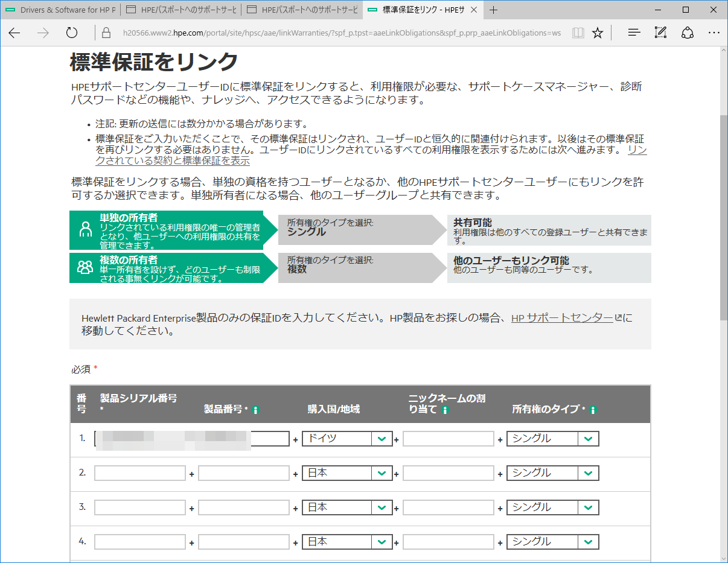Viewport: 728px width, 563px height.
Task: Open row 3 ownership type dropdown シングル
Action: coord(553,507)
